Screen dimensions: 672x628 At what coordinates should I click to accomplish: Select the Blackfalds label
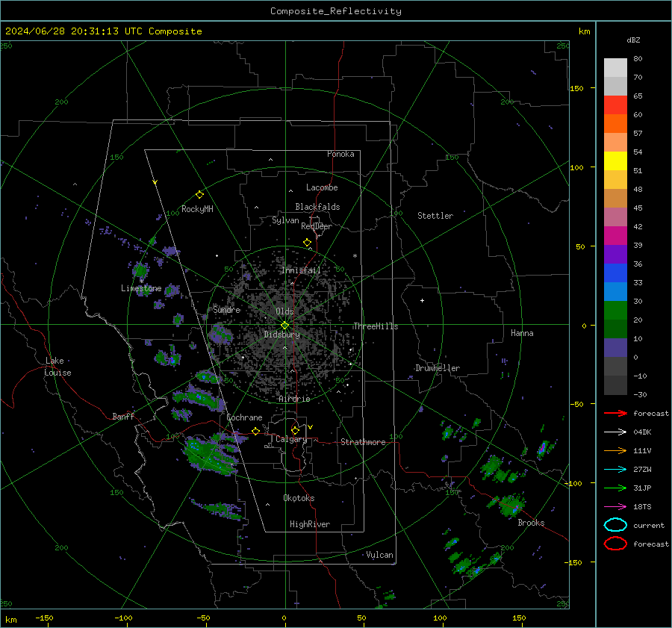click(317, 207)
